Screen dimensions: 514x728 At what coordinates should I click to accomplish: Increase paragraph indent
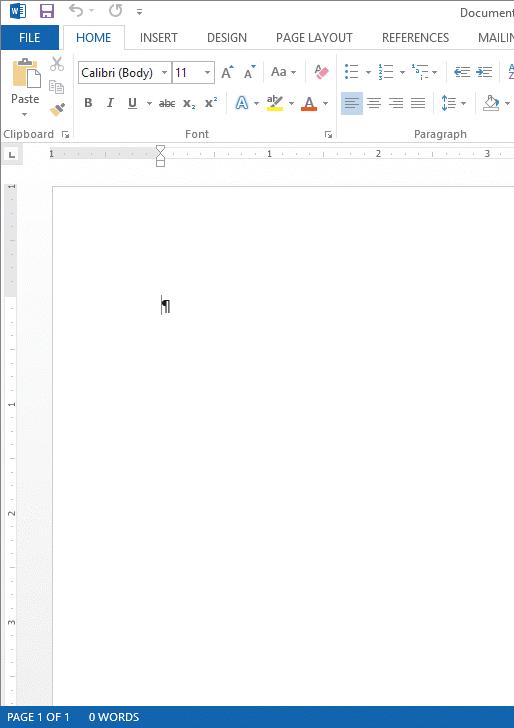click(x=484, y=72)
